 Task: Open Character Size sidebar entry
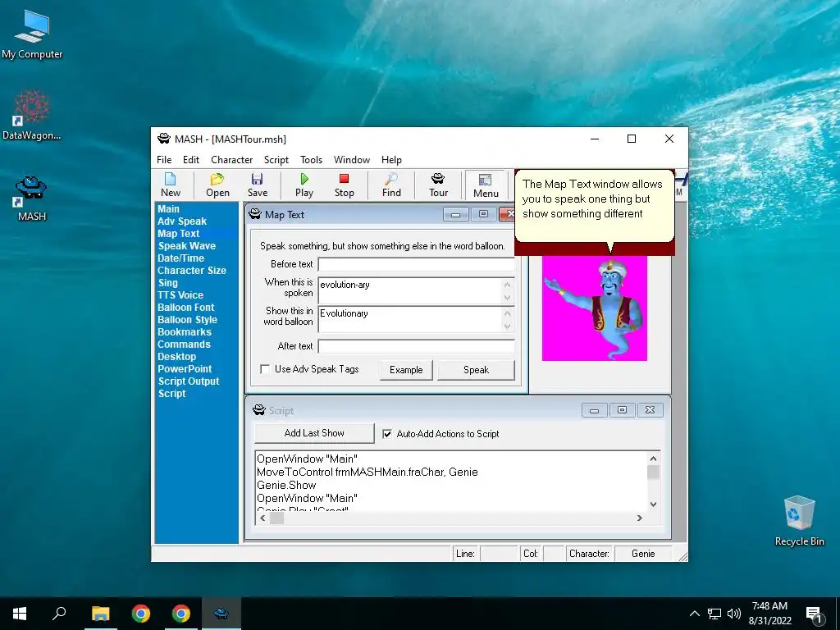click(x=192, y=271)
